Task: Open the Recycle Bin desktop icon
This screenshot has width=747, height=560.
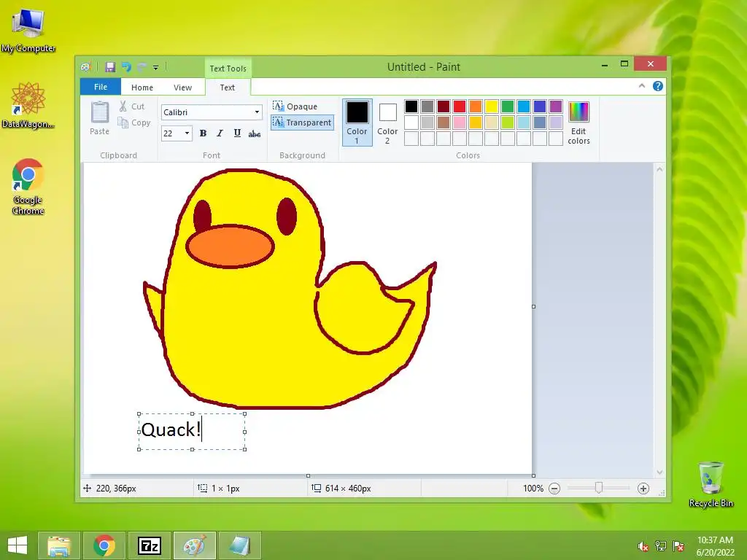Action: click(x=711, y=484)
